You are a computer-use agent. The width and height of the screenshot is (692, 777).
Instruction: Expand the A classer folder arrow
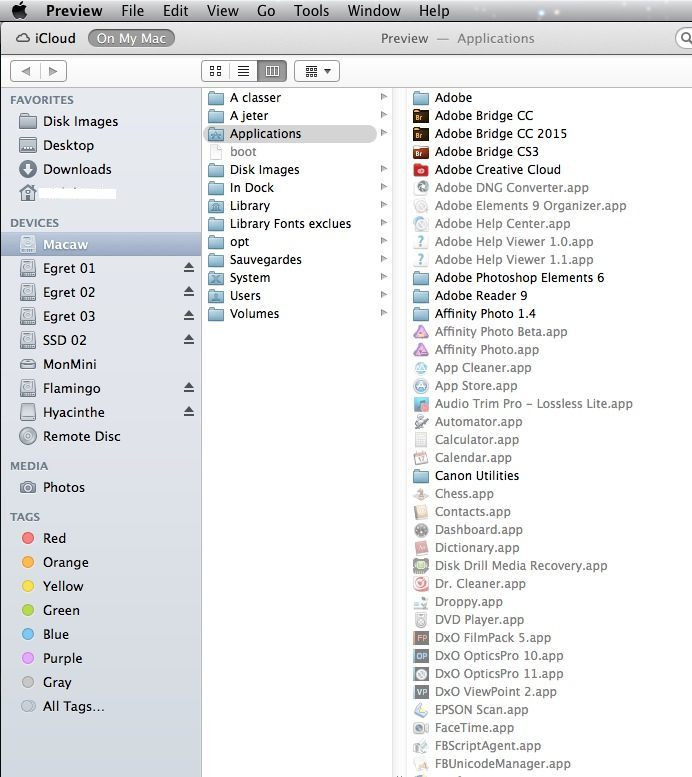pyautogui.click(x=384, y=97)
